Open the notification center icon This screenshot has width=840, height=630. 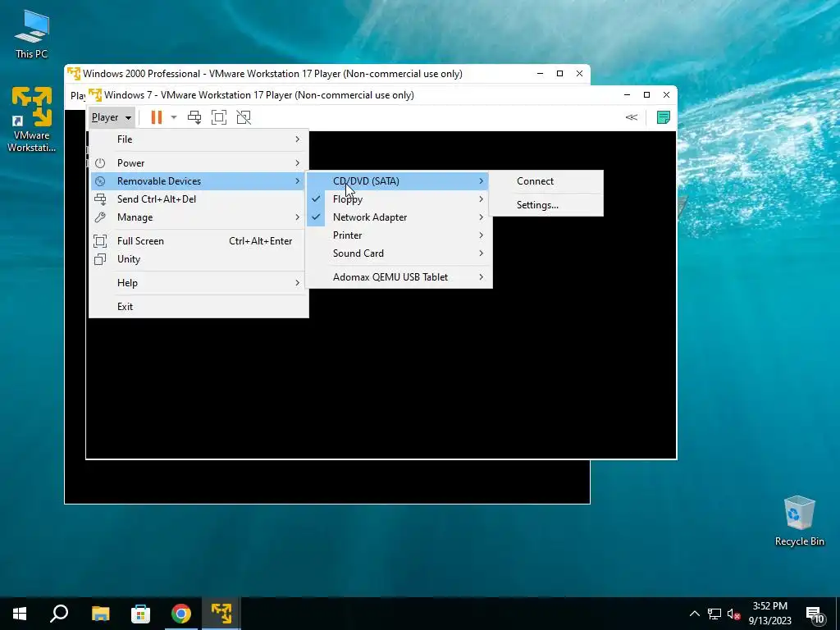coord(815,614)
